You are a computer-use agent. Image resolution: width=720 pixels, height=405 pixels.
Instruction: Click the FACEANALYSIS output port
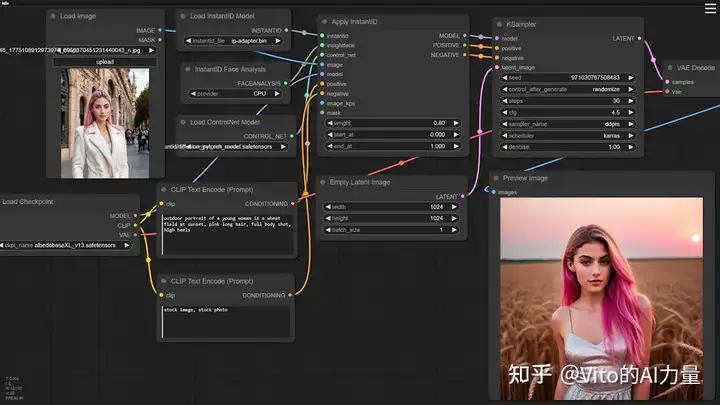click(x=286, y=84)
